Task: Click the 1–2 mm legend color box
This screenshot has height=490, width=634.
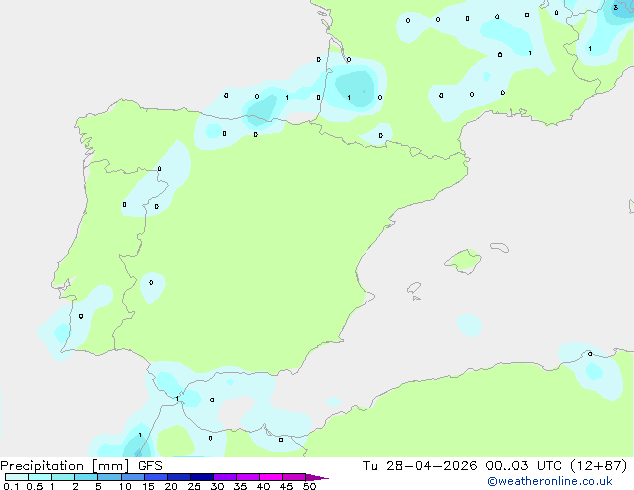Action: (63, 477)
